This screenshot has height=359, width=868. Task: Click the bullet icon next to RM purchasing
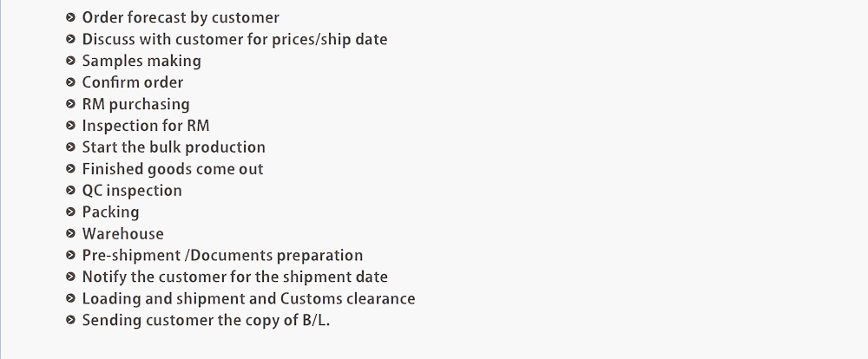click(70, 104)
